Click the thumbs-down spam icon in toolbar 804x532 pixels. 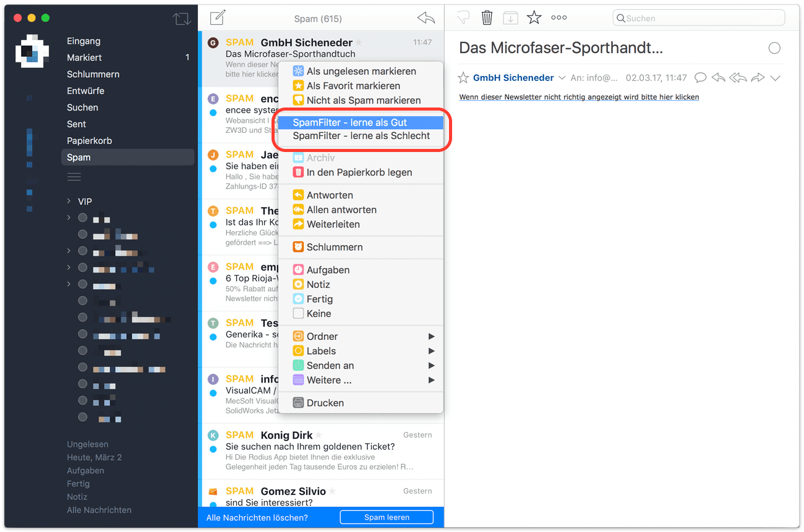click(x=463, y=18)
